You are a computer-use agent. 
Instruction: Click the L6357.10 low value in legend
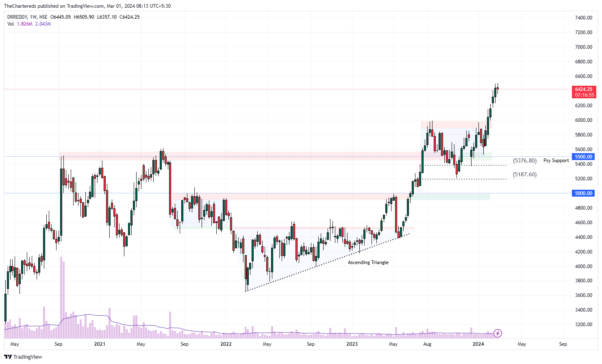(107, 17)
